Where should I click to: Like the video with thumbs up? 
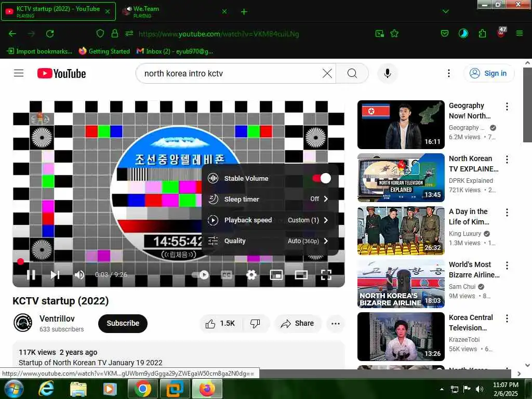[x=220, y=323]
